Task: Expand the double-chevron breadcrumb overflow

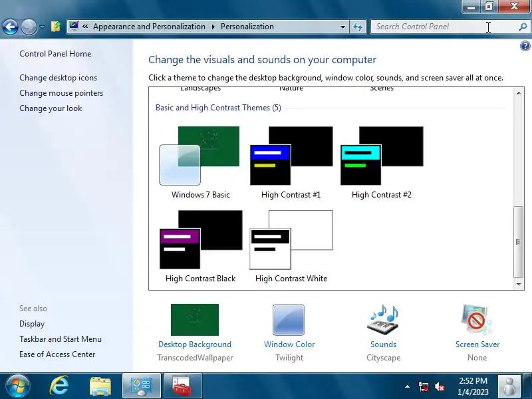Action: (85, 27)
